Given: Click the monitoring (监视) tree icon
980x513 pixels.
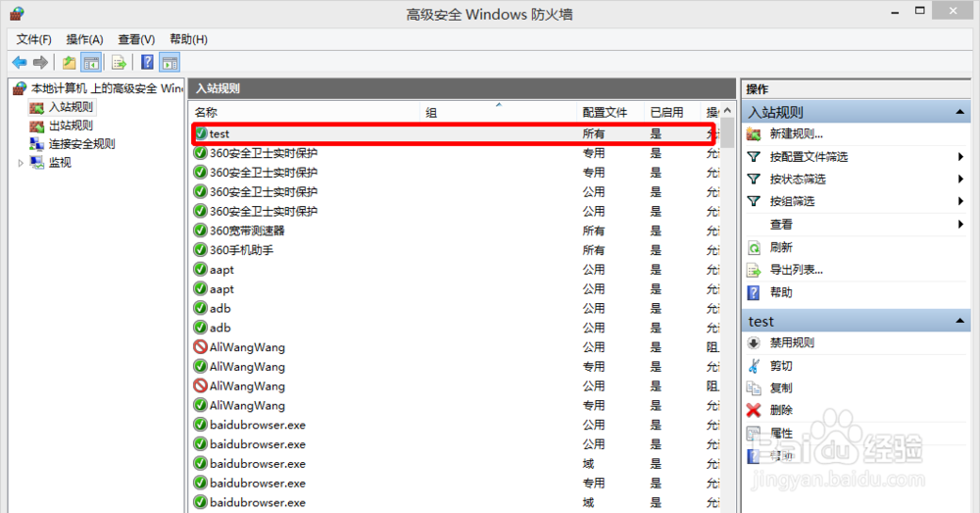Looking at the screenshot, I should click(37, 163).
